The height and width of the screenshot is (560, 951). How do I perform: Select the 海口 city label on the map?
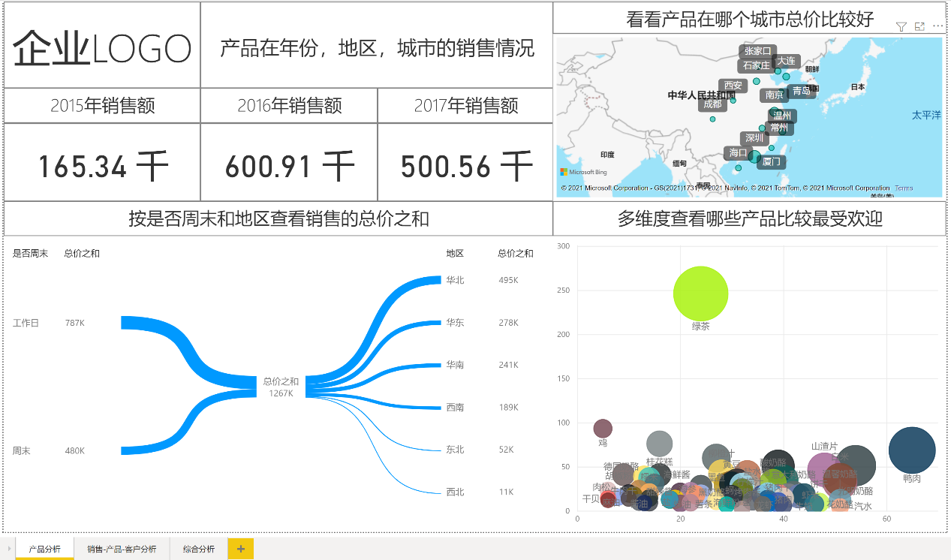point(738,152)
